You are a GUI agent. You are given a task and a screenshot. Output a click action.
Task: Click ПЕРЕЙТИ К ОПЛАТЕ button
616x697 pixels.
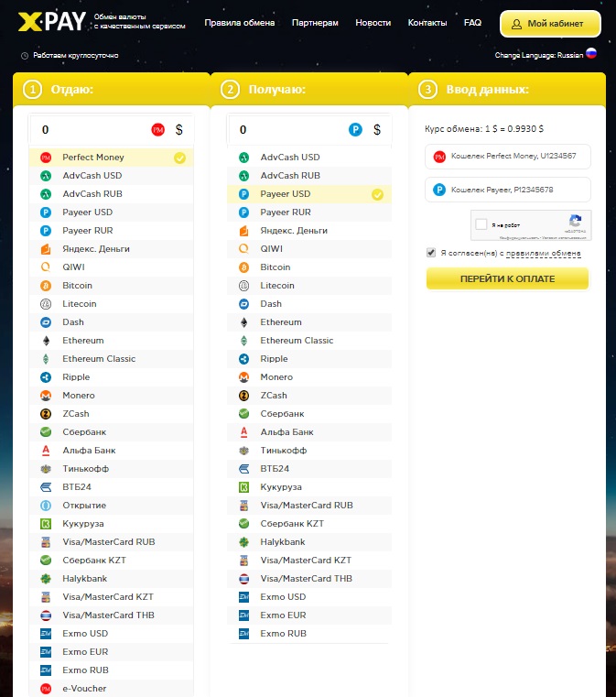click(507, 278)
